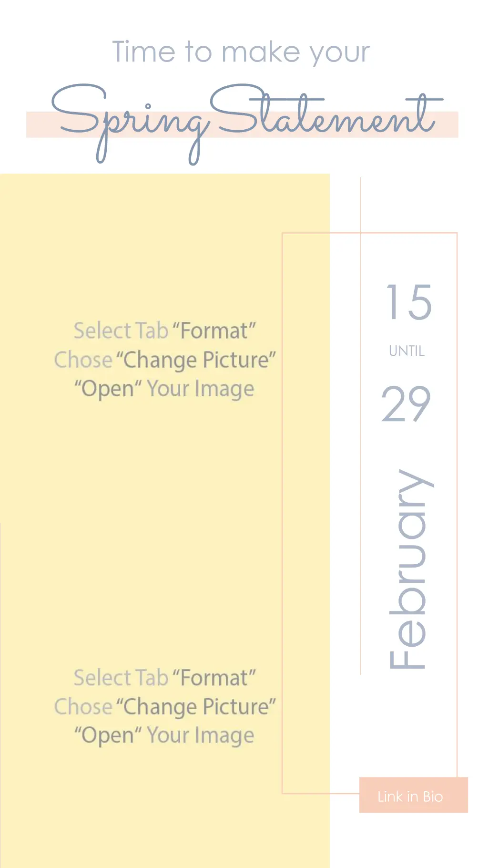
Task: Click the lower '"Open" Your Image' line
Action: click(164, 735)
